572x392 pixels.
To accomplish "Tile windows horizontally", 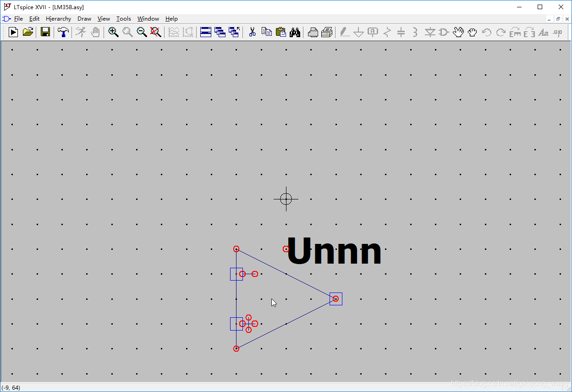I will 206,32.
